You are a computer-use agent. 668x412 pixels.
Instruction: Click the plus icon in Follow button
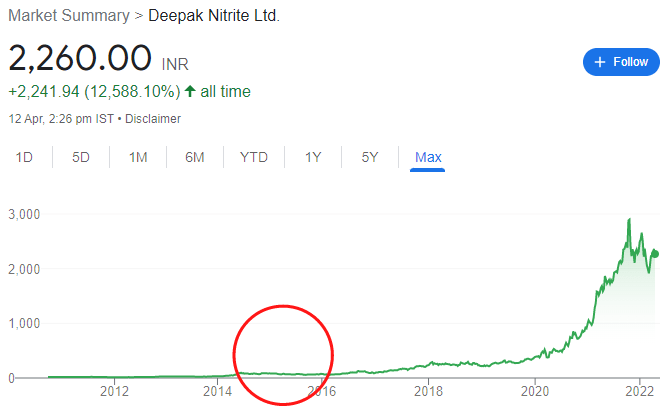coord(600,62)
